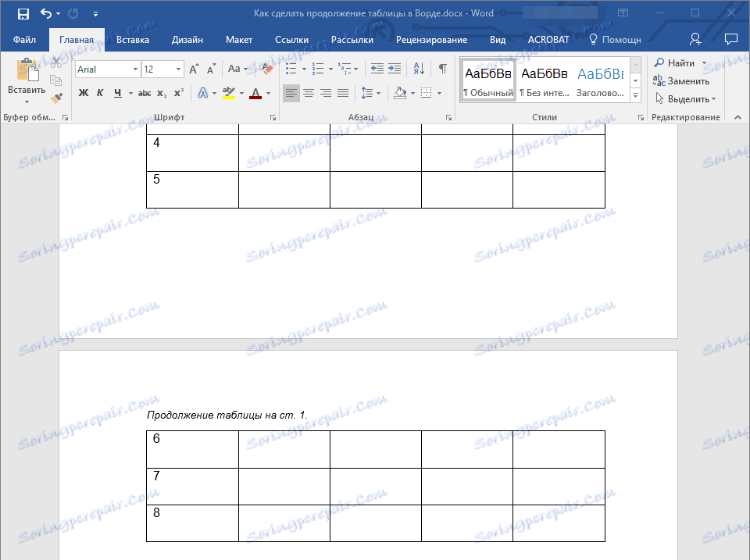Open the comments speech bubble icon

point(731,39)
